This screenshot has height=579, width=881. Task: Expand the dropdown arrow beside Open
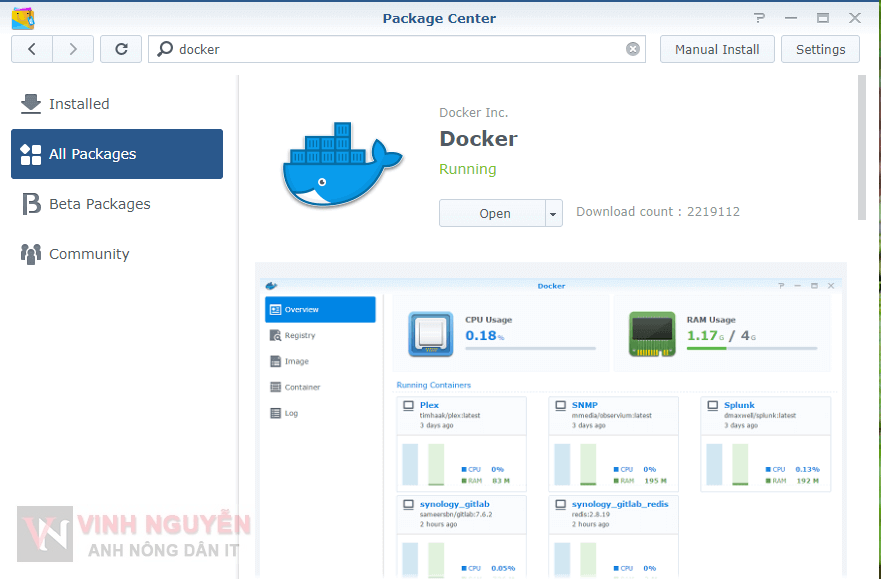pyautogui.click(x=553, y=213)
